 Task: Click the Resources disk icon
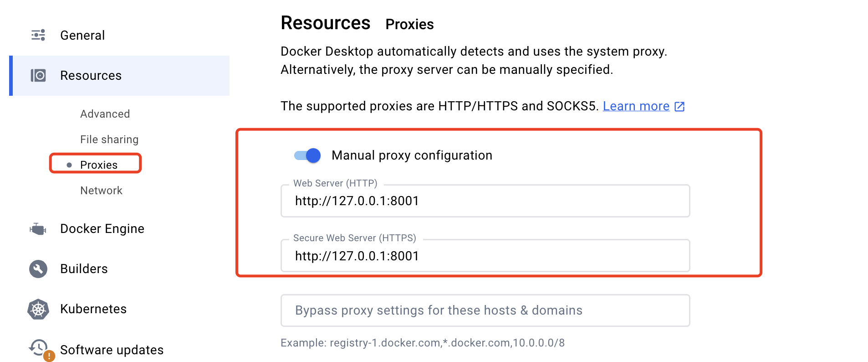(x=38, y=75)
